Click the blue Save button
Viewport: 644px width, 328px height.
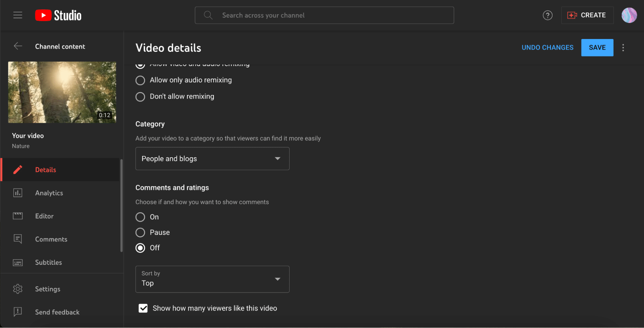[x=597, y=47]
